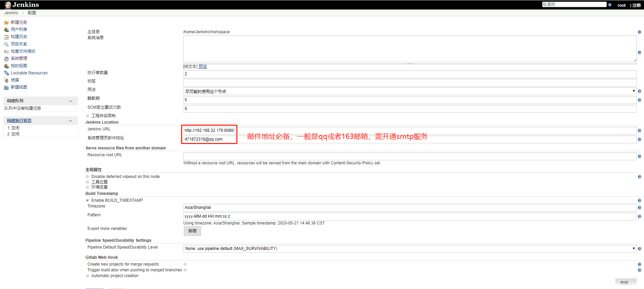Click the 用户列表 people icon

6,30
